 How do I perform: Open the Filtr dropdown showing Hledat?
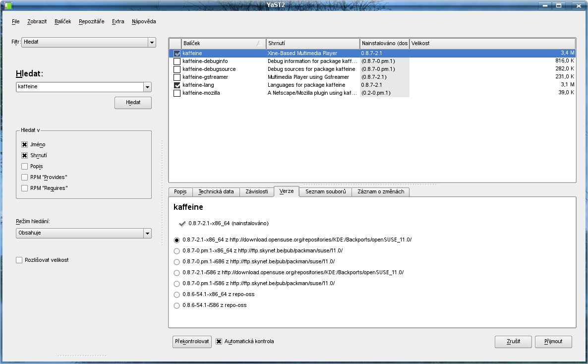(x=89, y=42)
